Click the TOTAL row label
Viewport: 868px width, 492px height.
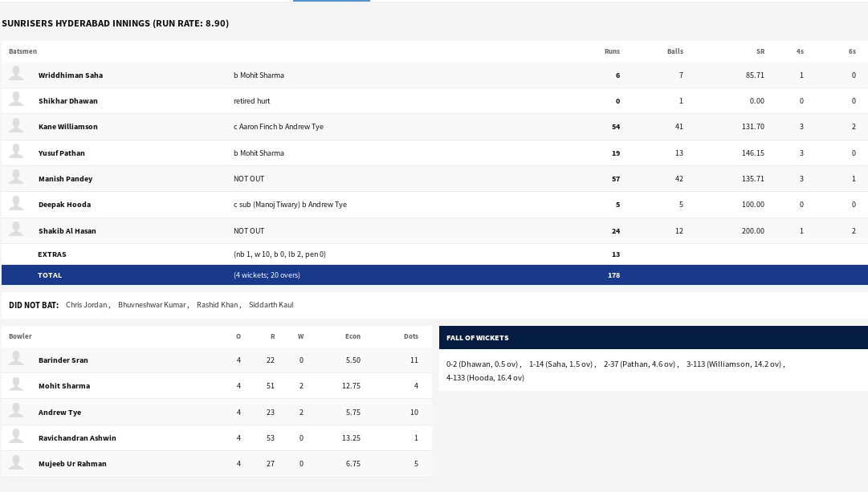(50, 275)
